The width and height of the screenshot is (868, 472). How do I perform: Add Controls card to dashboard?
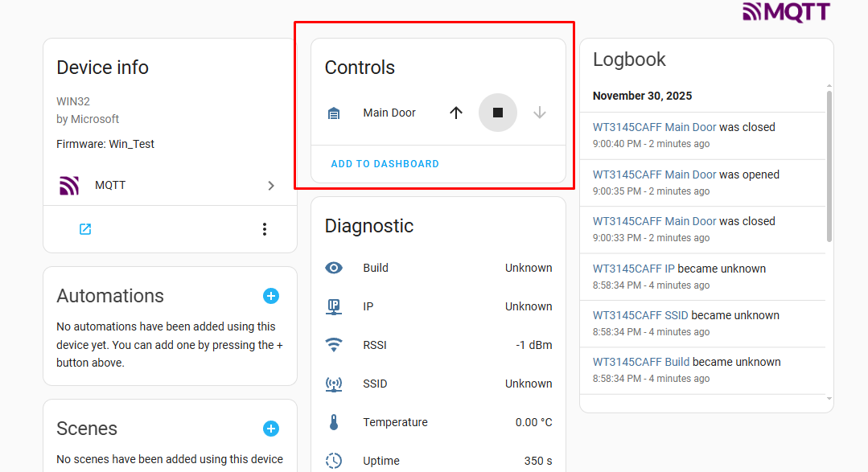coord(385,164)
